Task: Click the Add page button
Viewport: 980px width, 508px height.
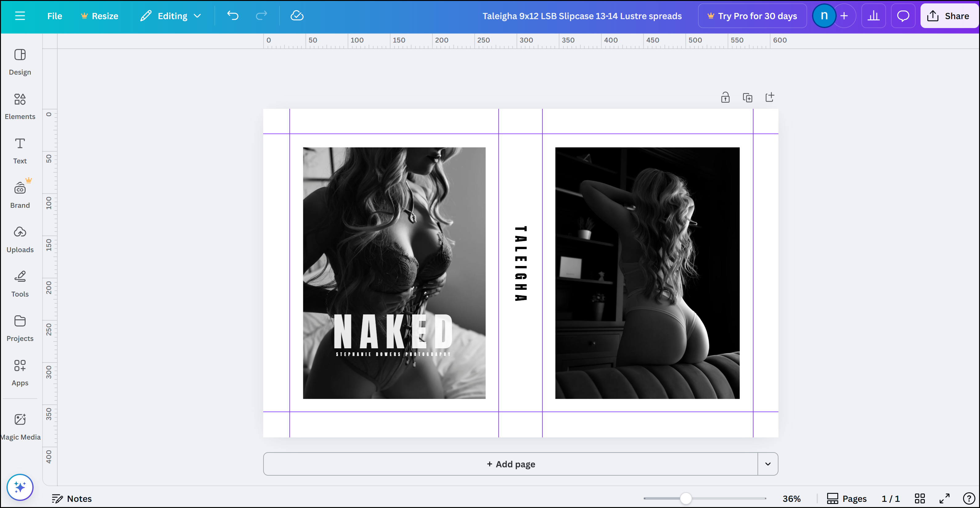Action: click(511, 464)
